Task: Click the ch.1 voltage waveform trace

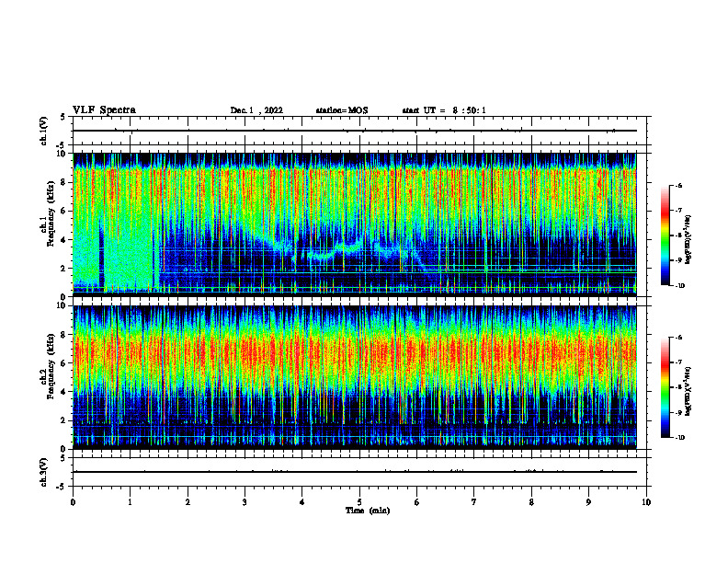Action: coord(355,131)
